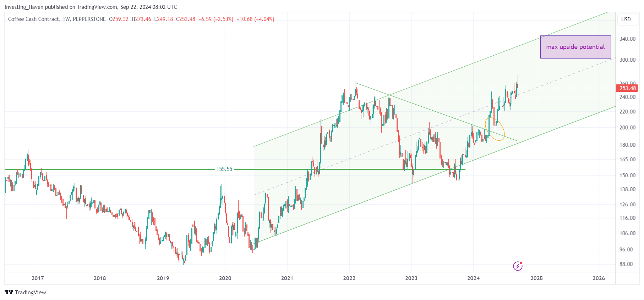Click the change value −6.59 (−2.53%)
The height and width of the screenshot is (300, 644).
coord(216,19)
